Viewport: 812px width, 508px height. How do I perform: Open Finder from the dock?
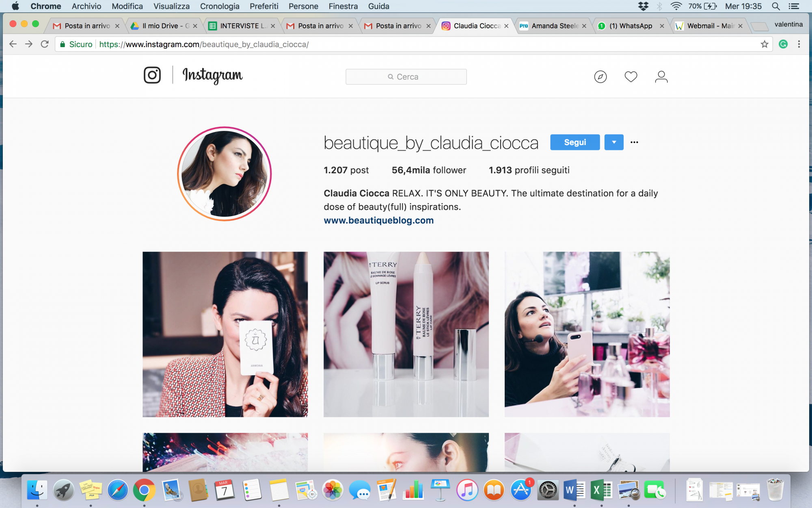pos(37,490)
